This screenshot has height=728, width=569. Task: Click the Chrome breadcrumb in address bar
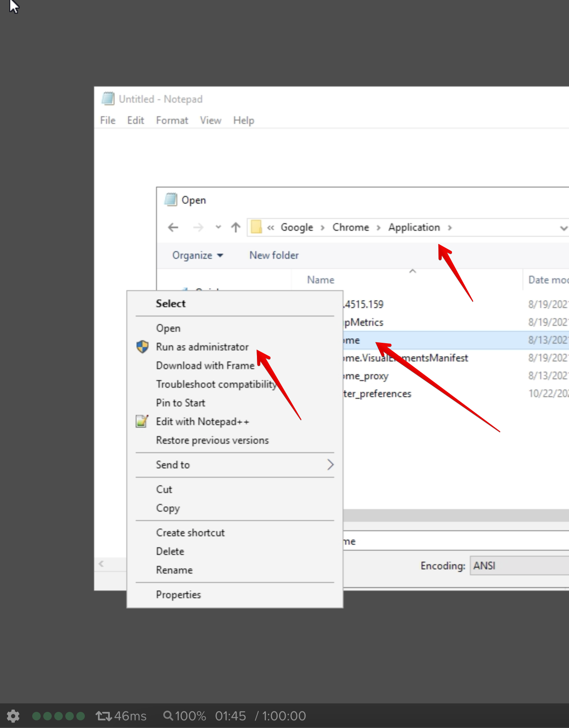(351, 227)
